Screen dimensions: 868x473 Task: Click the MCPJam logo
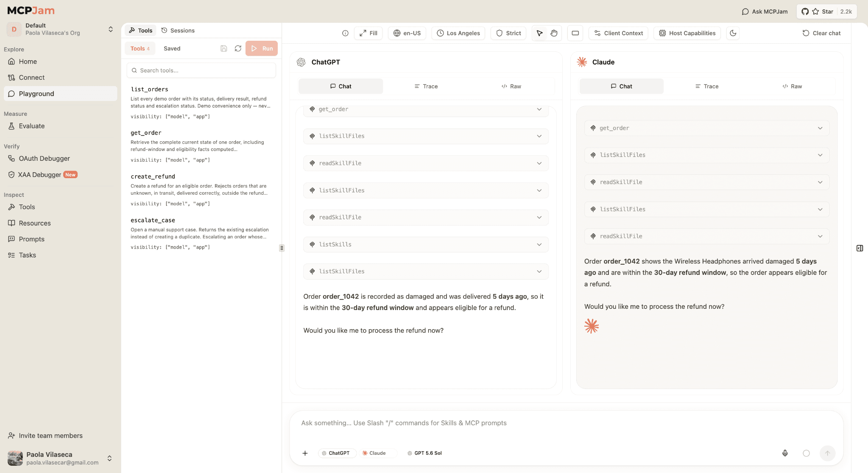pyautogui.click(x=31, y=11)
